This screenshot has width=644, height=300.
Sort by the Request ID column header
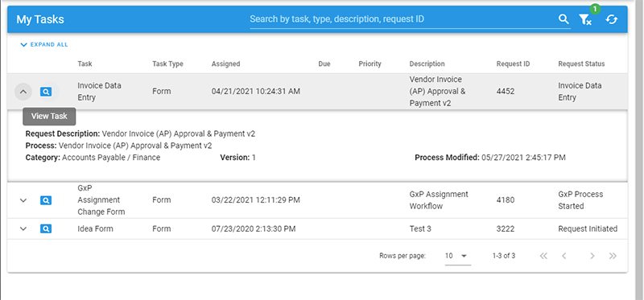pyautogui.click(x=513, y=64)
